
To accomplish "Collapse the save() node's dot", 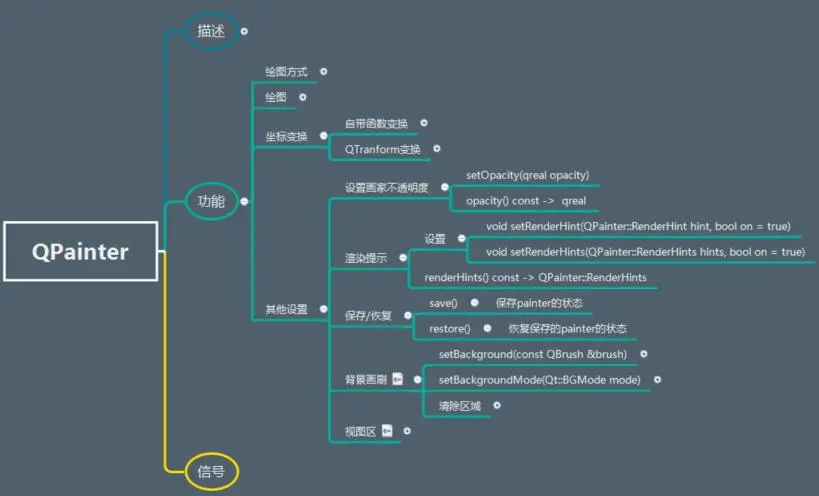I will click(474, 302).
